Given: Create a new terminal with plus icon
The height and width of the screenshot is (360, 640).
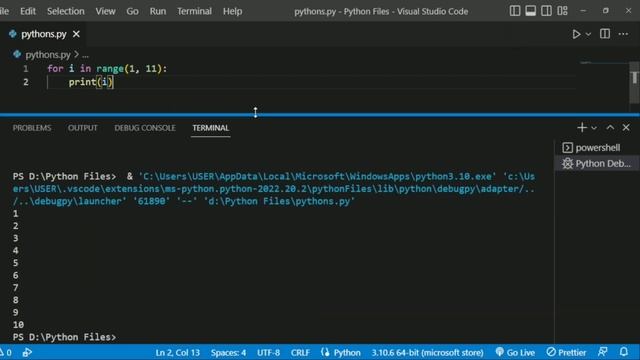Looking at the screenshot, I should click(582, 128).
